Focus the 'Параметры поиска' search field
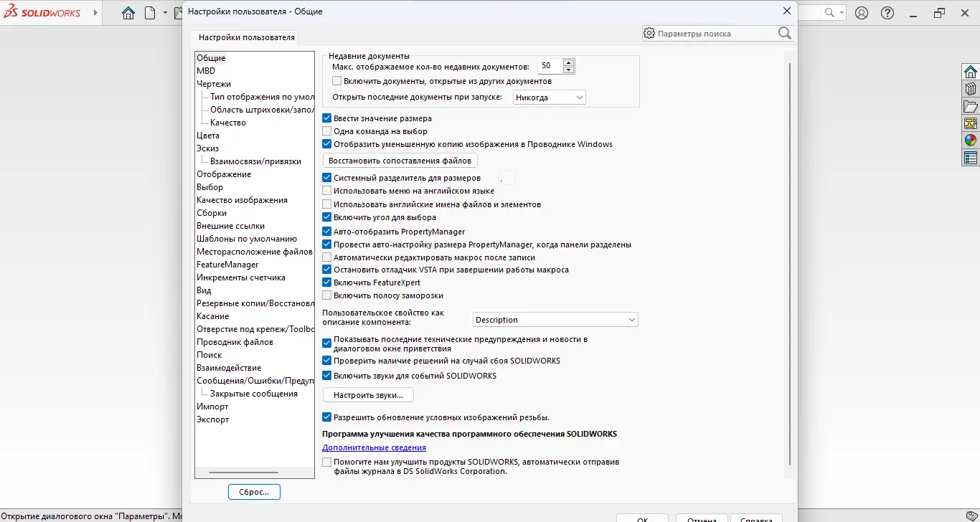 pyautogui.click(x=717, y=33)
